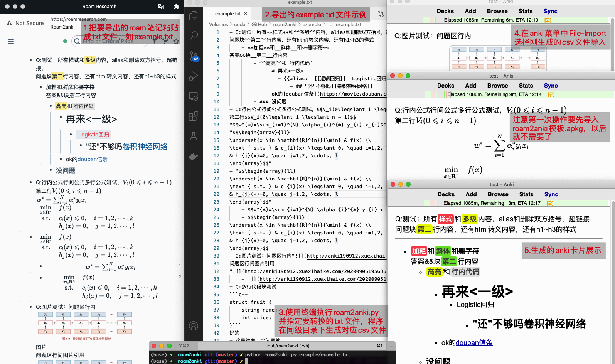This screenshot has width=615, height=364.
Task: Click terminal command 'python roam2anki.py example/example.txt'
Action: [x=298, y=355]
